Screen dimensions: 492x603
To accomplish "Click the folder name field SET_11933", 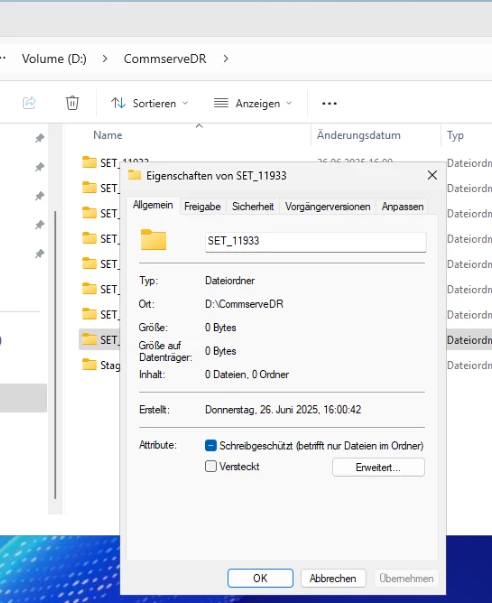I will pyautogui.click(x=315, y=242).
